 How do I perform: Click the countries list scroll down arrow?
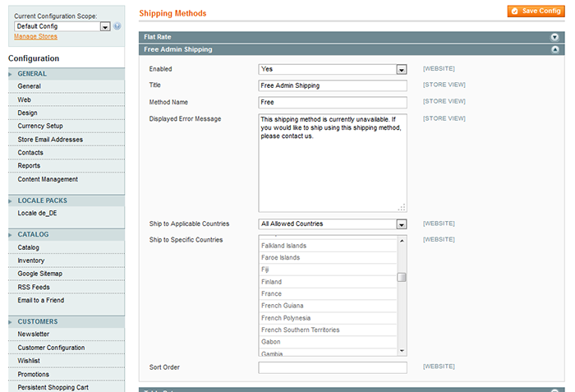[402, 351]
